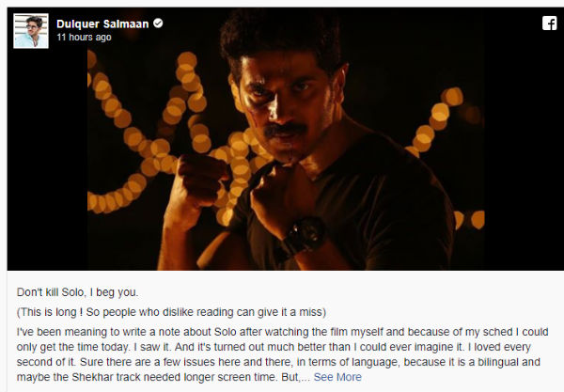Click the "Don't kill Solo, I beg you." line
Image resolution: width=564 pixels, height=392 pixels.
coord(77,292)
